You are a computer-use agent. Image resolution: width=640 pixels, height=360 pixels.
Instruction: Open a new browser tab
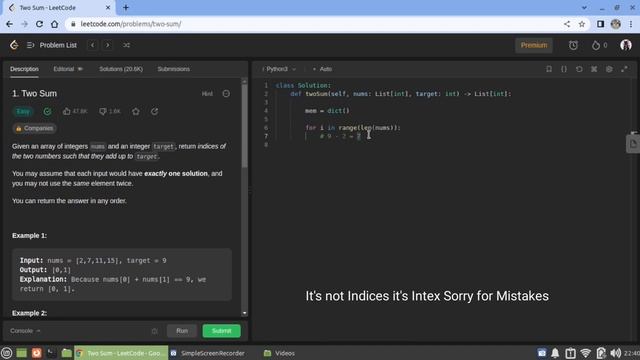(x=126, y=8)
